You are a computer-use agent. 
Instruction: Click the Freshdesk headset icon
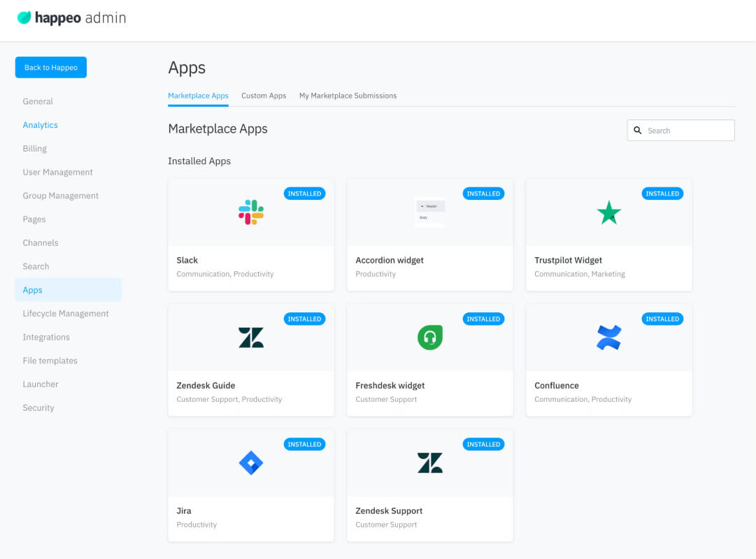pyautogui.click(x=429, y=337)
